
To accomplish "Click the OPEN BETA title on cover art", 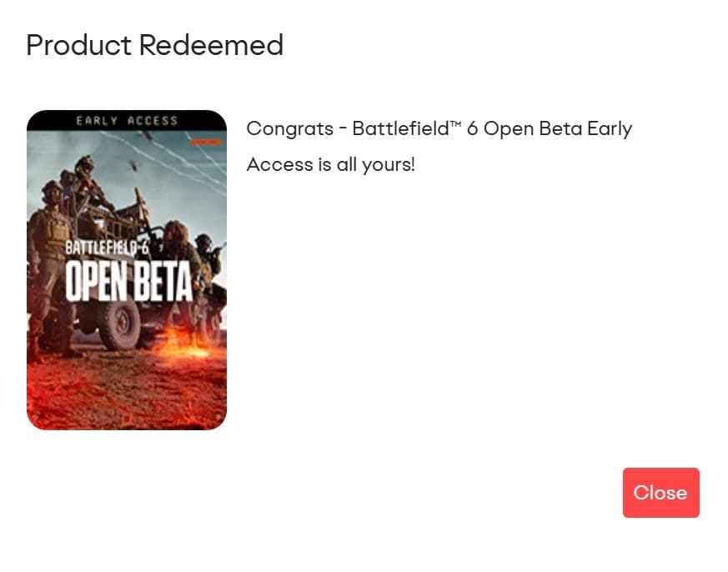I will point(128,283).
